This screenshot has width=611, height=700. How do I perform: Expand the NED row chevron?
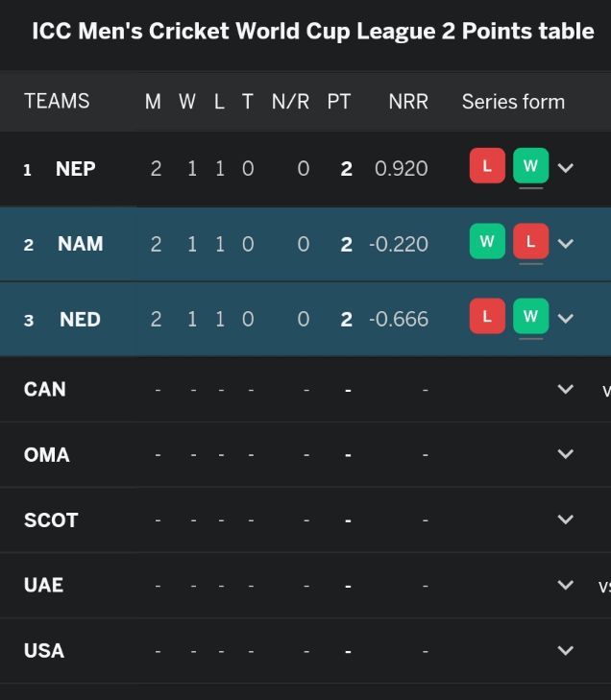point(566,318)
